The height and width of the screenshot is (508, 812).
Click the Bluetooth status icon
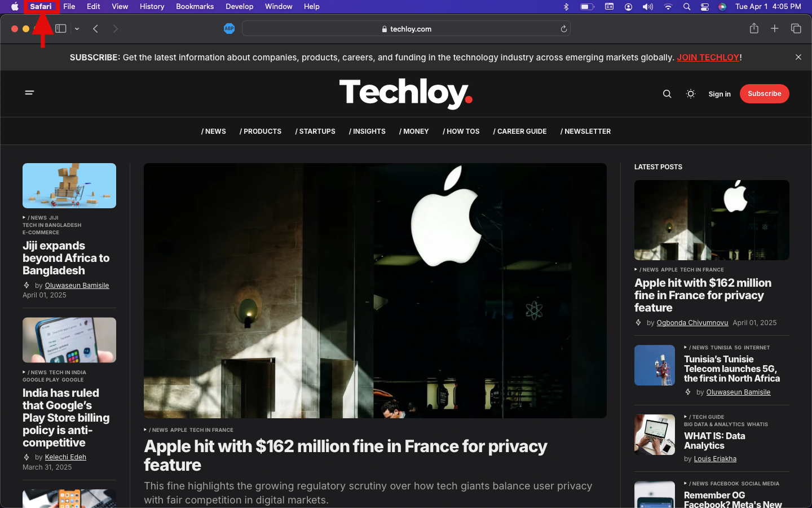tap(567, 7)
